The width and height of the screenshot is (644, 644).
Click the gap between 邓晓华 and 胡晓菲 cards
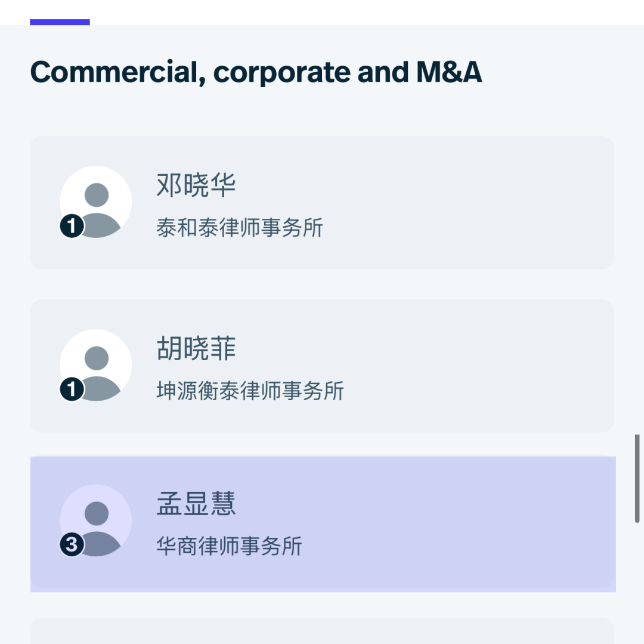pyautogui.click(x=322, y=284)
